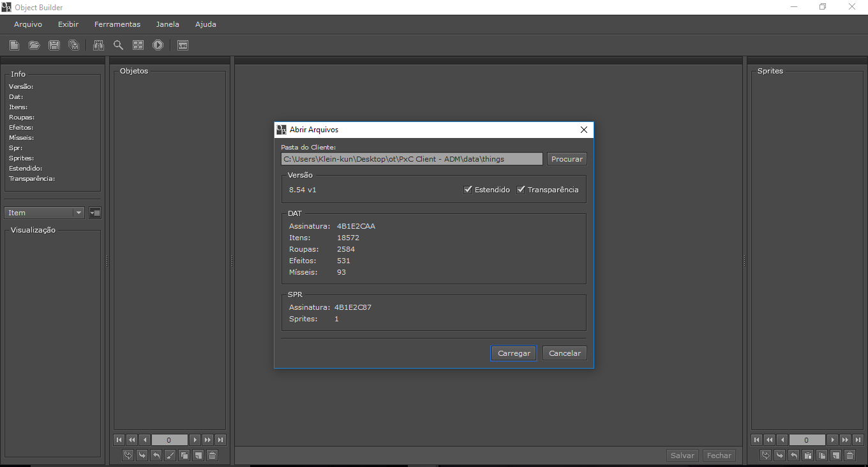Toggle the Estendido checkbox
Screen dimensions: 868x467
(468, 190)
